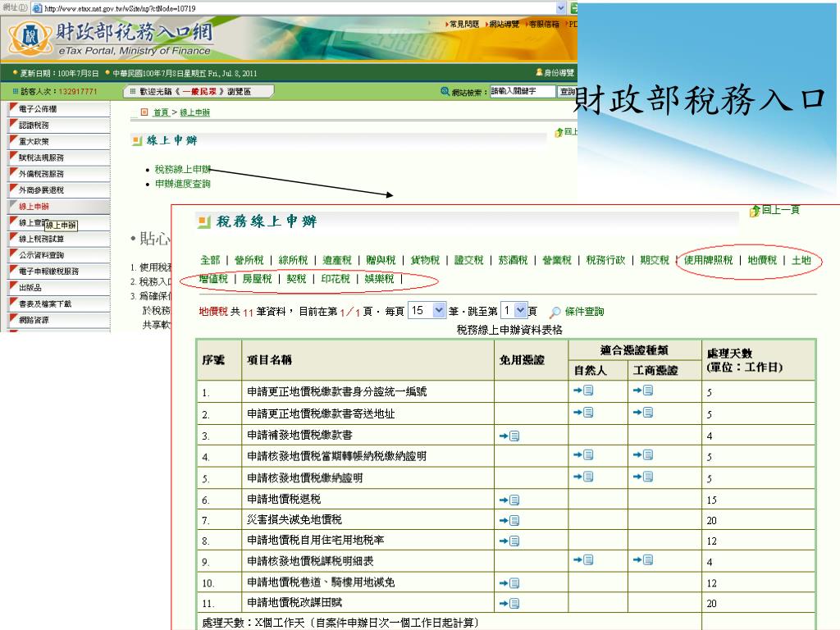Select the 地價稅 category tab
The image size is (840, 630).
point(762,260)
